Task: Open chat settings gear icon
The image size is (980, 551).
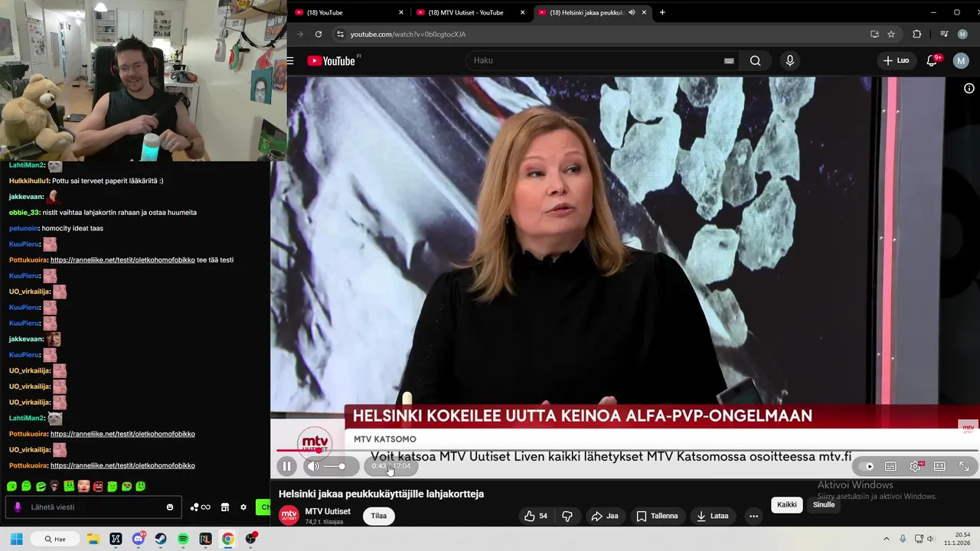Action: tap(243, 507)
